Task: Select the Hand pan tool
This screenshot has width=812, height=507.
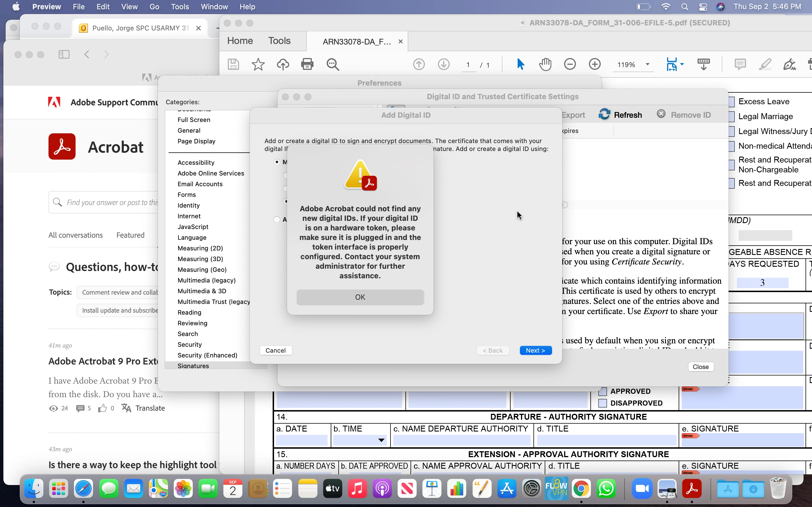Action: [x=545, y=64]
